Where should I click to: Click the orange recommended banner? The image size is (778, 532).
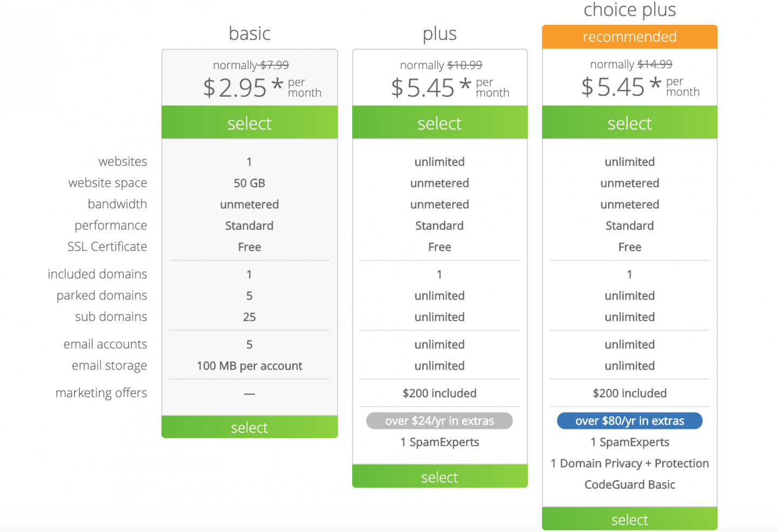click(x=629, y=37)
